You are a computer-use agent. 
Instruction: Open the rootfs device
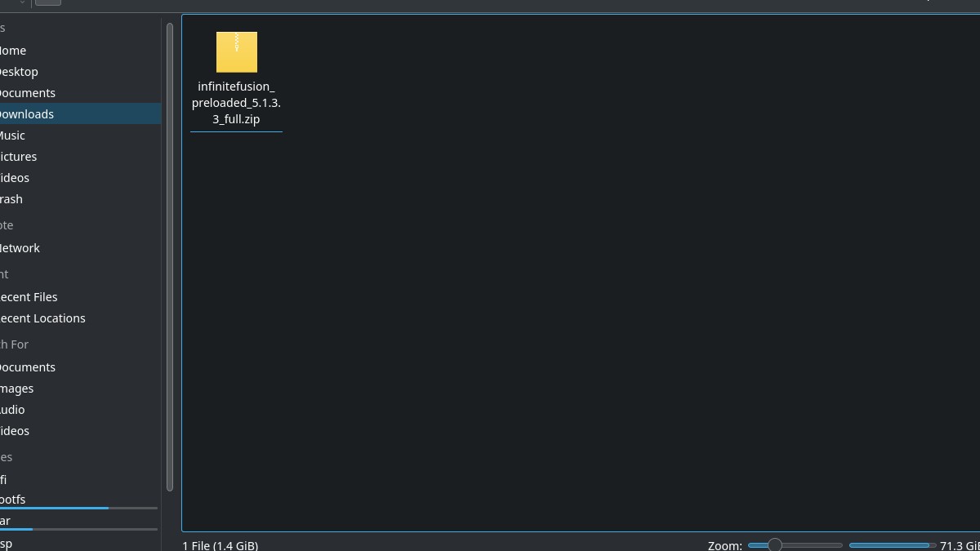coord(13,500)
